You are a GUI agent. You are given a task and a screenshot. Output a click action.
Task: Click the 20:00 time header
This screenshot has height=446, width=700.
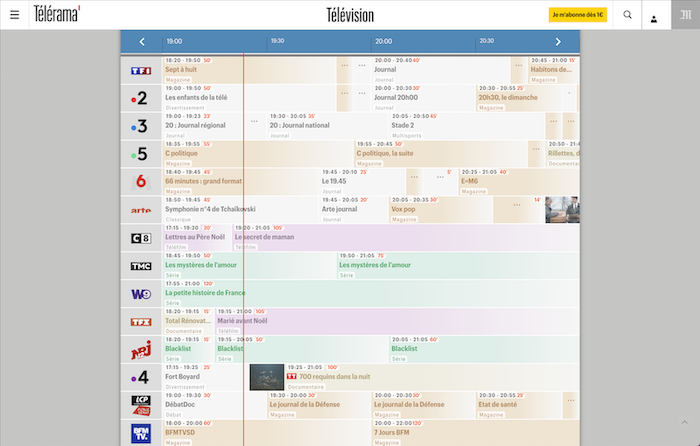(x=383, y=41)
